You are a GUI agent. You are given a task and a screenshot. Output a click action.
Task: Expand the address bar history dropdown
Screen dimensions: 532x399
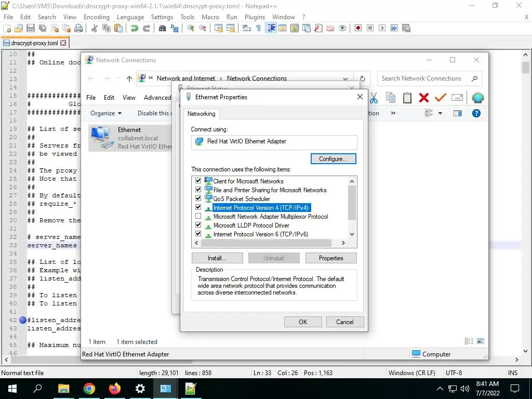pyautogui.click(x=345, y=78)
